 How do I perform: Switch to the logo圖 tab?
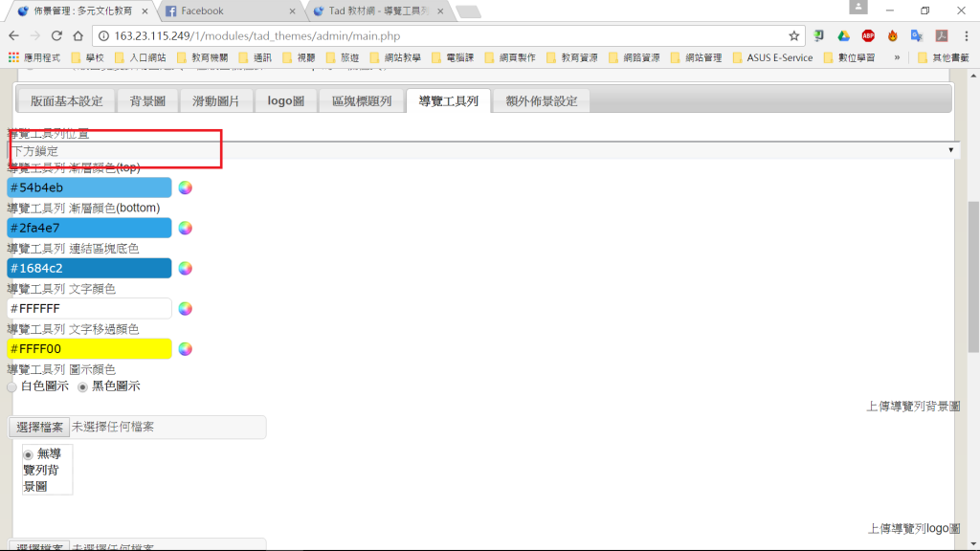(285, 100)
